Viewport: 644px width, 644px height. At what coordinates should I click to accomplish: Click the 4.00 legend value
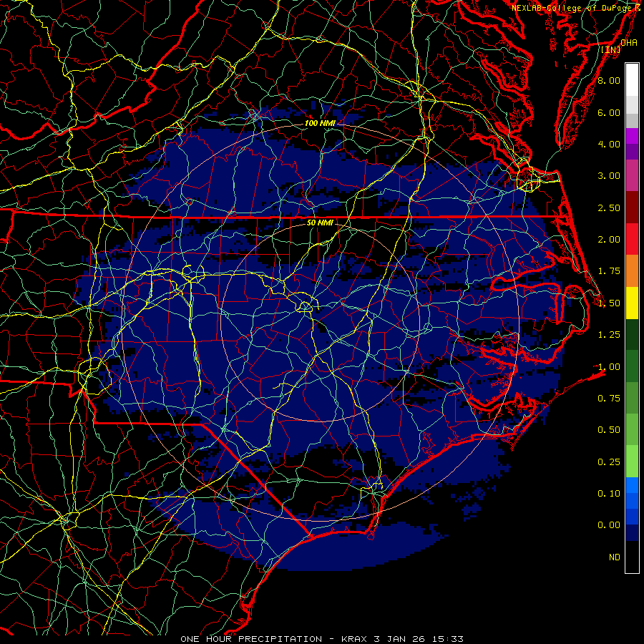[609, 144]
